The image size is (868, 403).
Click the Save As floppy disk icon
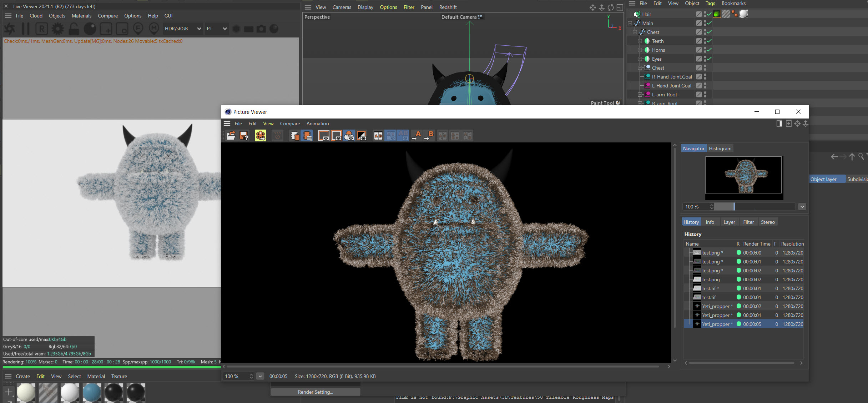[244, 136]
